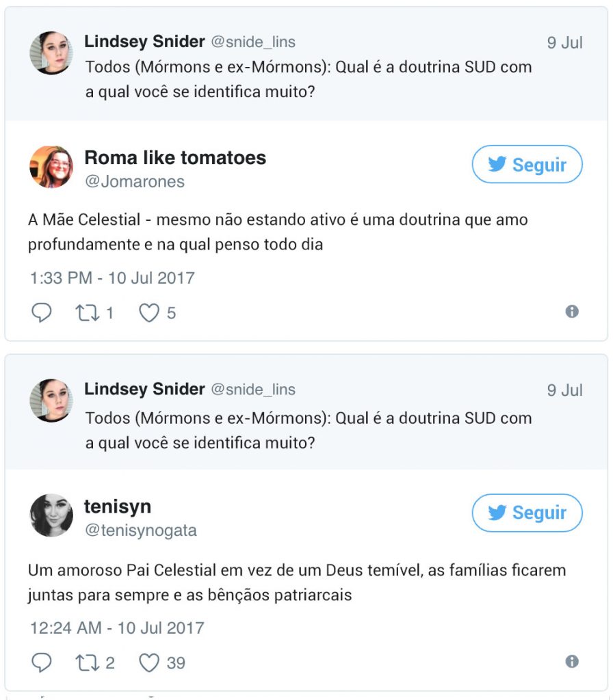Like the Mãe Celestial tweet
Viewport: 615px width, 700px height.
pos(149,313)
